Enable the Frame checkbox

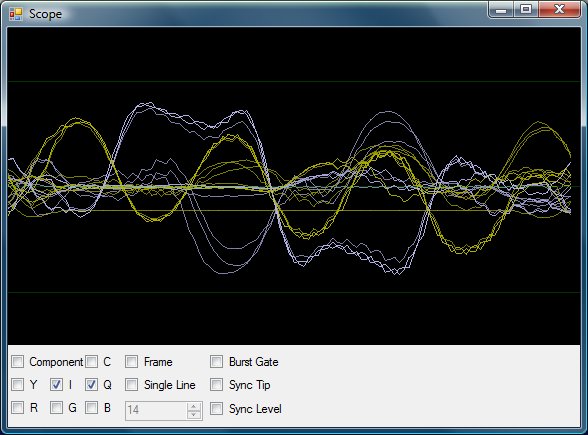(x=131, y=362)
